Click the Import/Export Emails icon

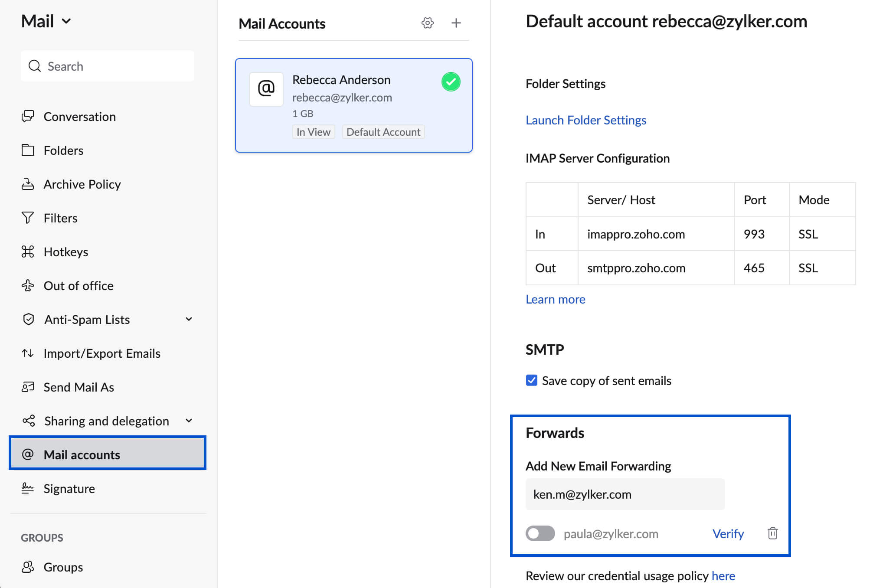tap(28, 353)
